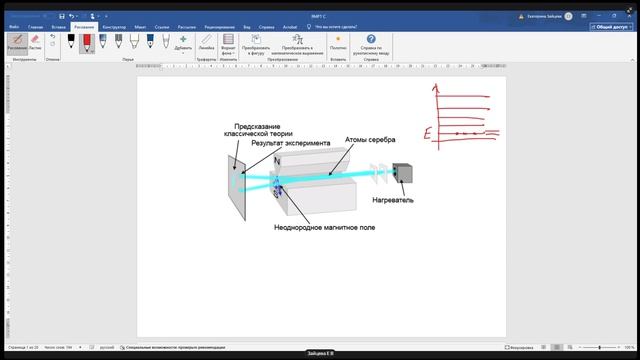
Task: Switch to the Home (Главная) tab
Action: 36,27
